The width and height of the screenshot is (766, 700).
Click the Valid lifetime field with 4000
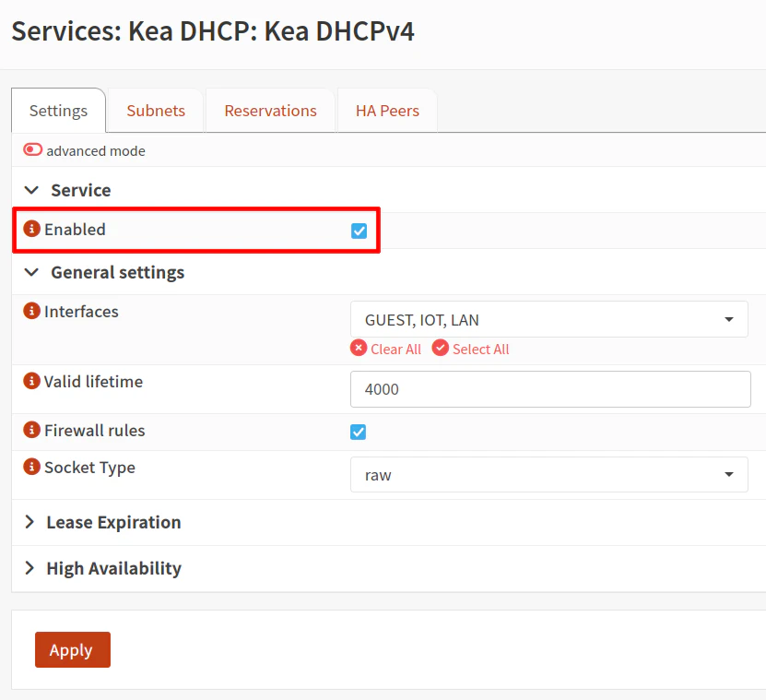click(550, 389)
